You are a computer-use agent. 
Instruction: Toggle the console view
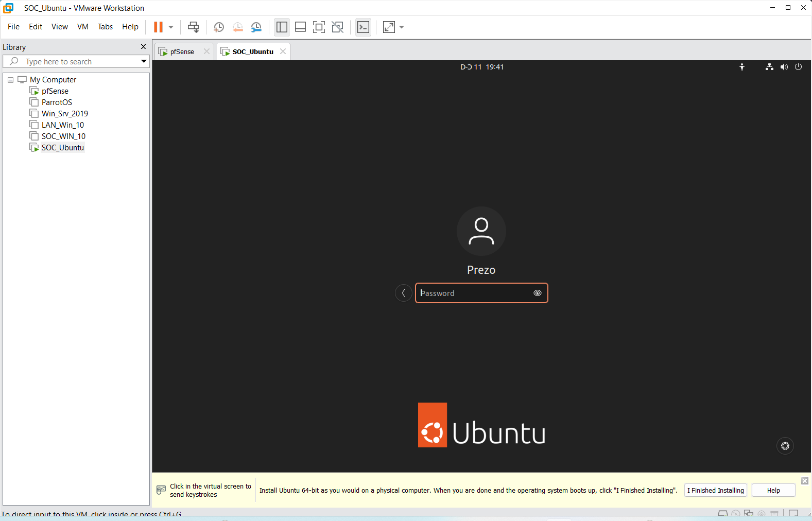pyautogui.click(x=363, y=27)
